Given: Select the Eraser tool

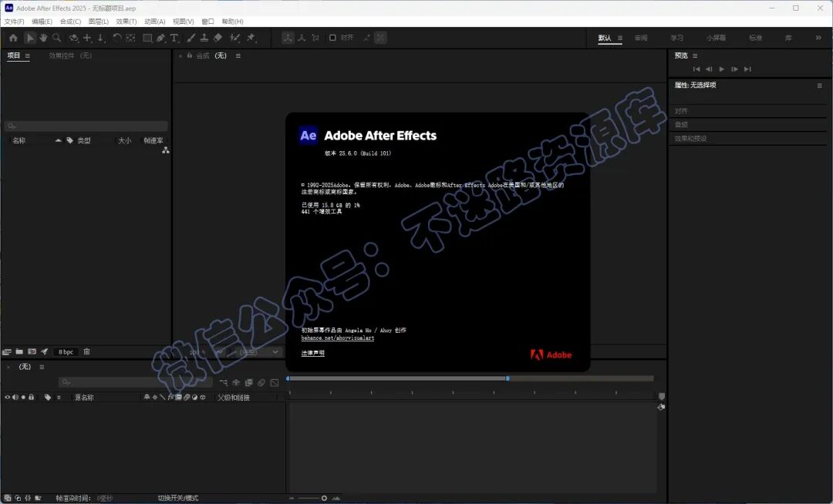Looking at the screenshot, I should [x=218, y=38].
